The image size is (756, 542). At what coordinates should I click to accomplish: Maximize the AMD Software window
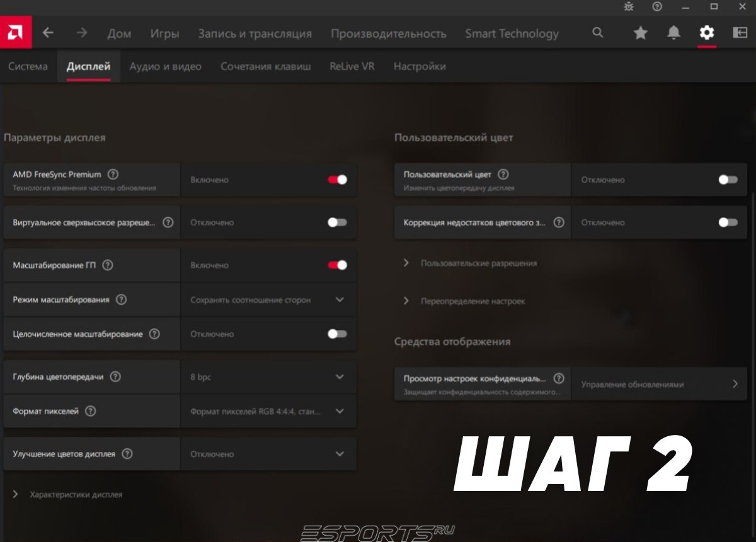point(714,6)
